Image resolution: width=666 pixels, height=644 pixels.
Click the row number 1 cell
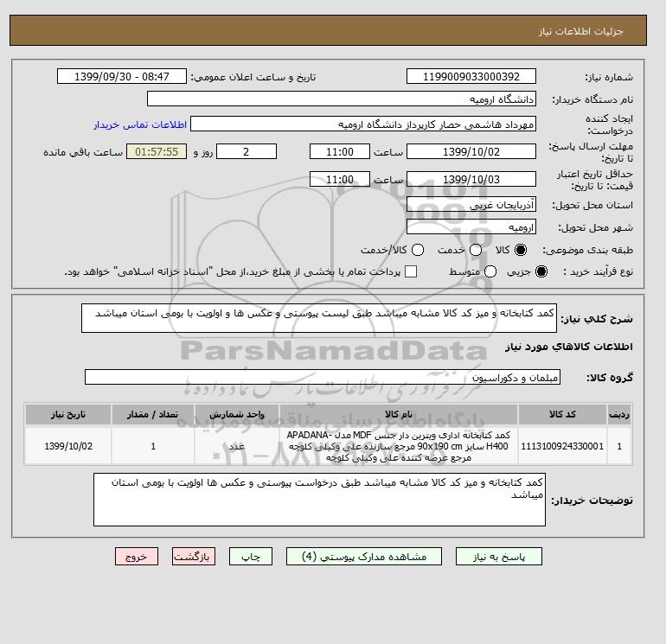(x=619, y=446)
